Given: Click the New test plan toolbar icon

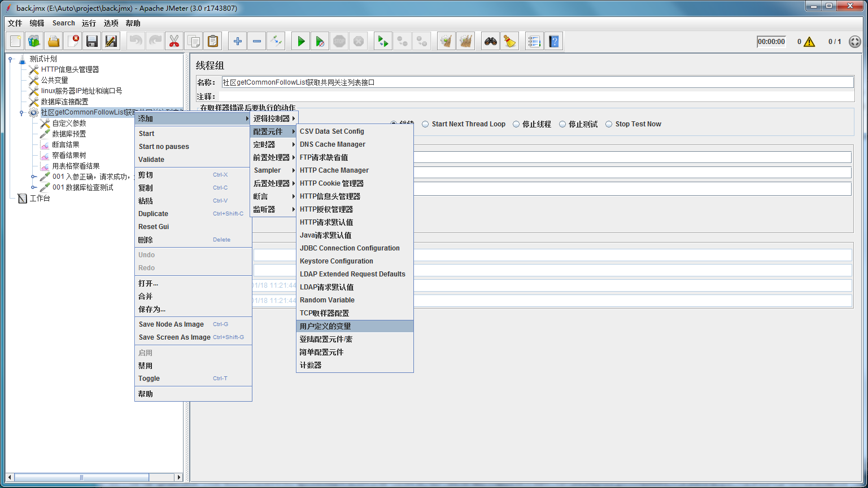Looking at the screenshot, I should (15, 41).
